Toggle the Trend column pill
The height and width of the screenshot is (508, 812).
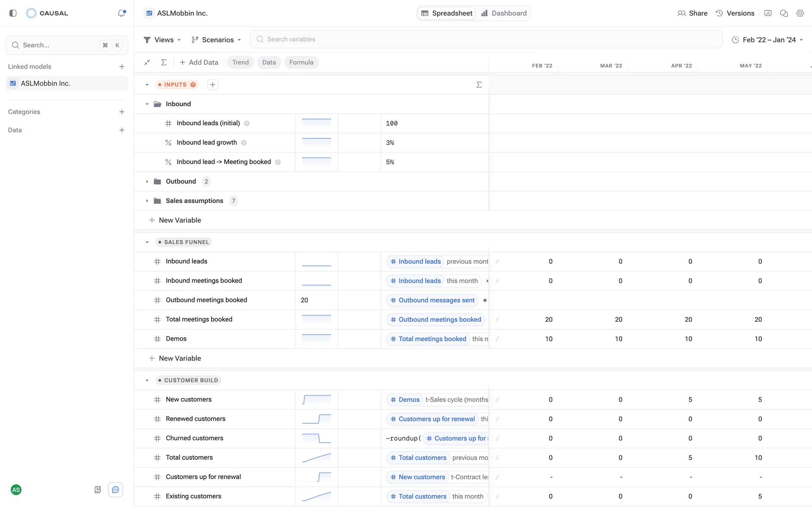click(x=240, y=63)
